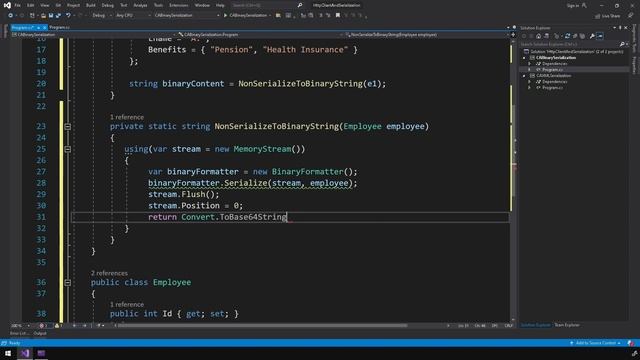
Task: Collapse the CAXMLSerialization project node
Action: pos(524,76)
